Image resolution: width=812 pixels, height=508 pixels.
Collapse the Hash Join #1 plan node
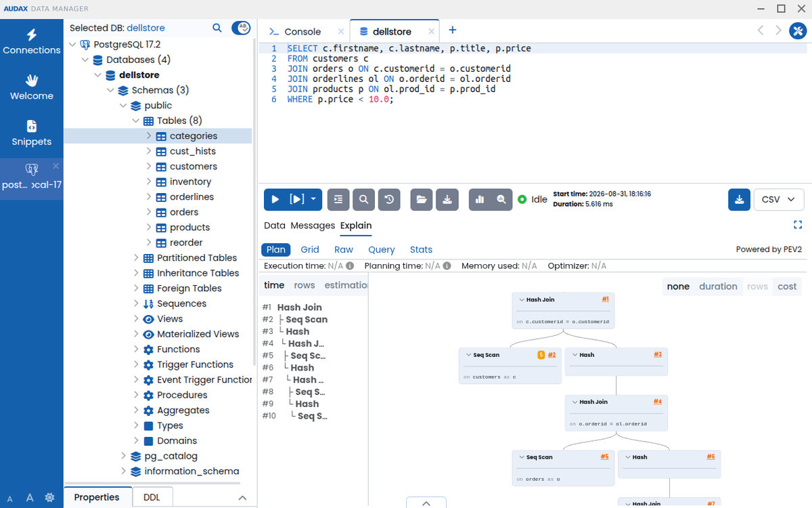(x=522, y=299)
